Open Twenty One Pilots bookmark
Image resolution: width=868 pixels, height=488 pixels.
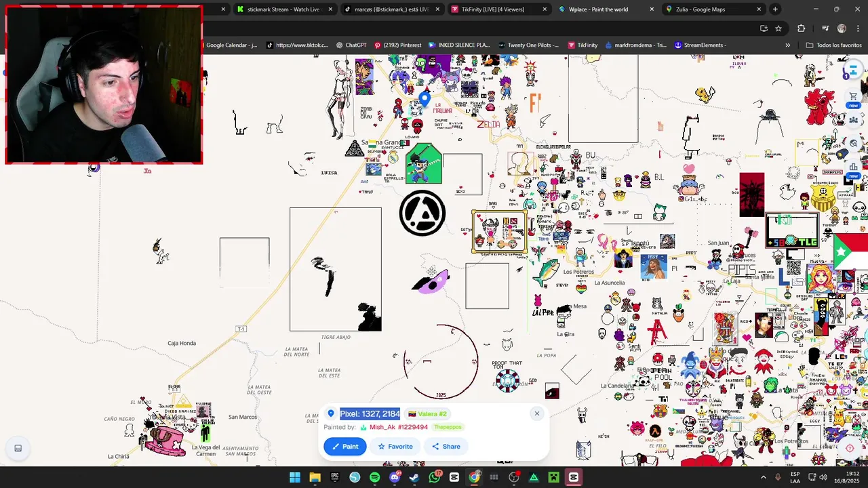[x=528, y=45]
